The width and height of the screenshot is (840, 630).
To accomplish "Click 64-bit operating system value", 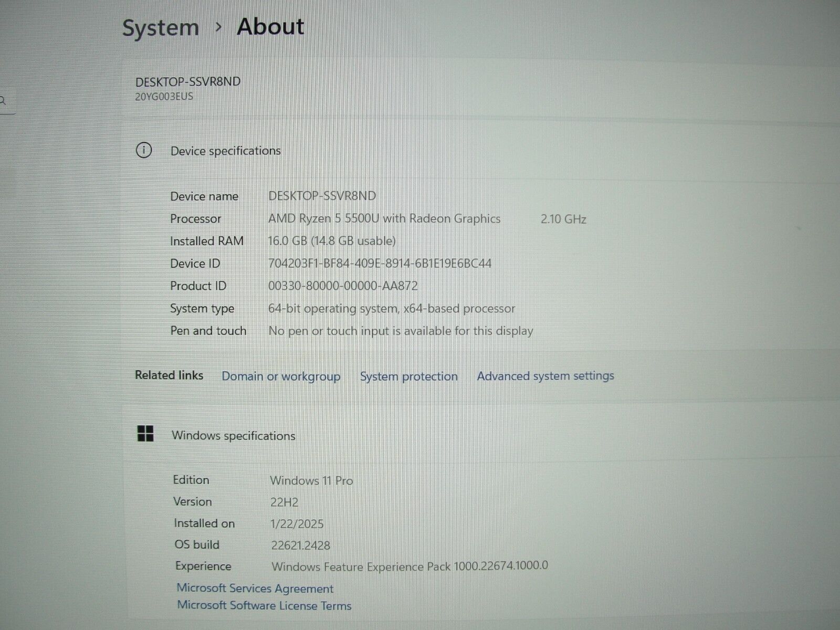I will point(392,309).
